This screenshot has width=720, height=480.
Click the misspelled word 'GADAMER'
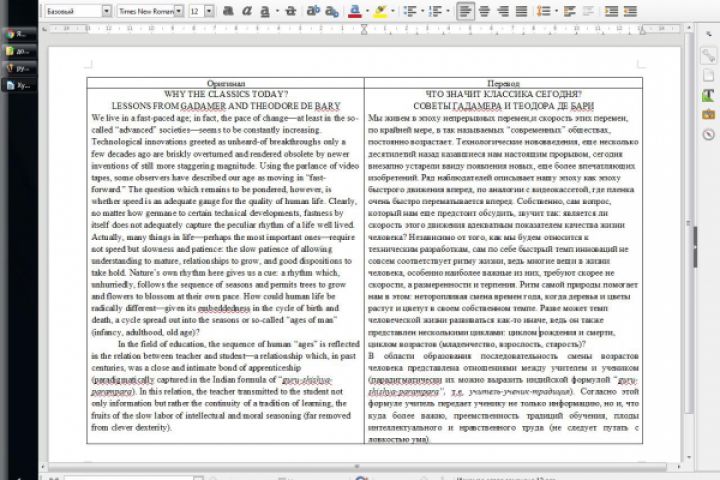click(203, 106)
